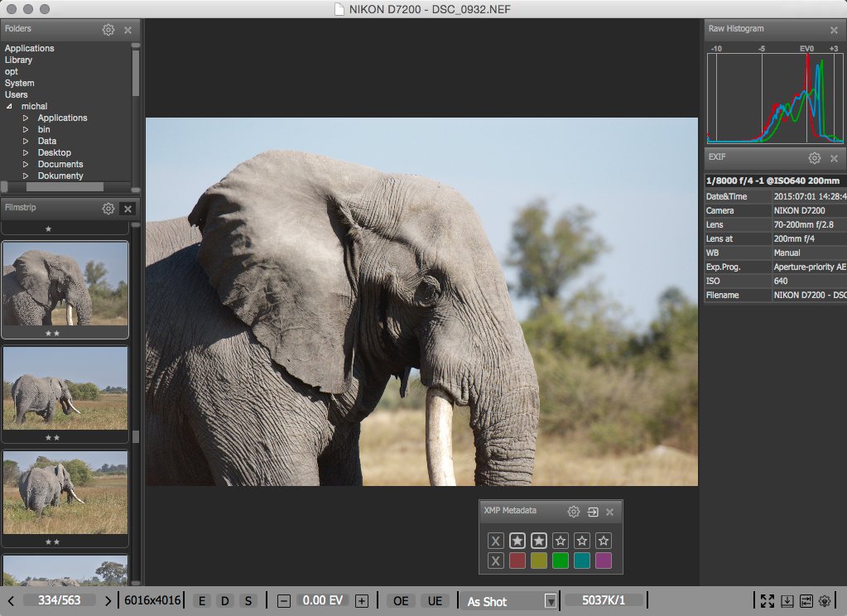The width and height of the screenshot is (847, 616).
Task: Click the EXIF summary line 1/8000 f/4
Action: coord(773,181)
